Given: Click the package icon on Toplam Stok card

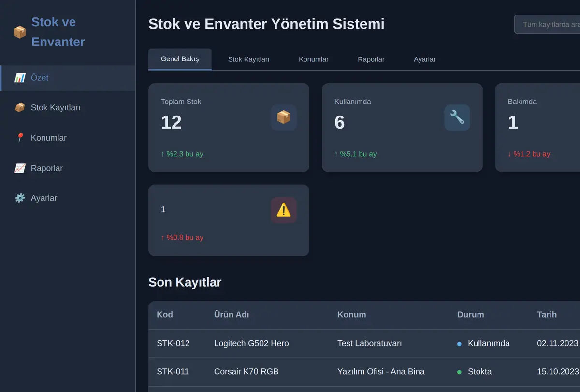Looking at the screenshot, I should pyautogui.click(x=284, y=117).
